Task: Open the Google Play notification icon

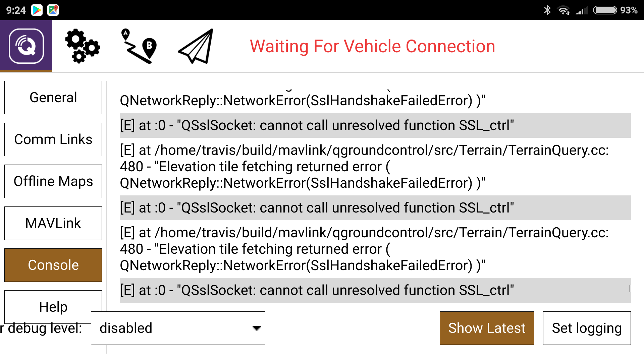Action: (x=37, y=10)
